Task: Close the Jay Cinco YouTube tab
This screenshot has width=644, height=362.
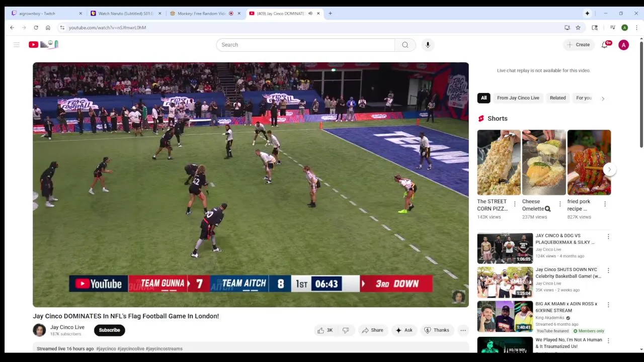Action: coord(318,14)
